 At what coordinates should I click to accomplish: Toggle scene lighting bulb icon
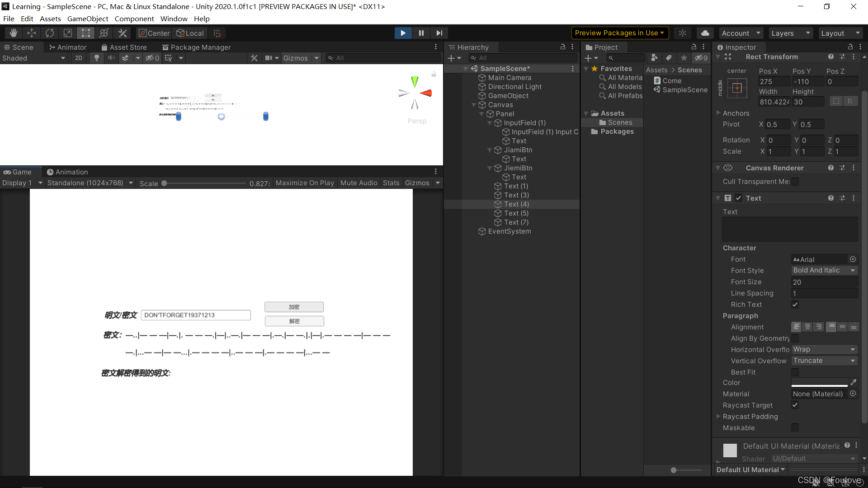[x=96, y=58]
